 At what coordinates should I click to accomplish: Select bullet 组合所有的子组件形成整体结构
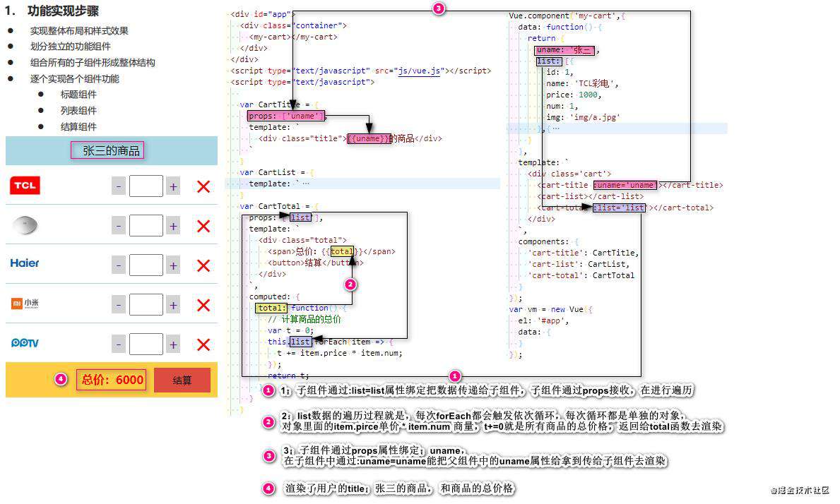(93, 63)
